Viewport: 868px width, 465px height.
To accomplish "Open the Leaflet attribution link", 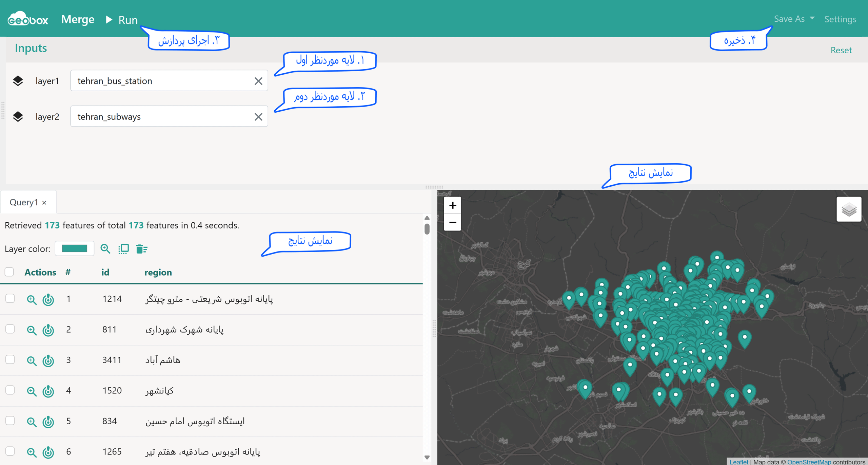I will (x=739, y=462).
